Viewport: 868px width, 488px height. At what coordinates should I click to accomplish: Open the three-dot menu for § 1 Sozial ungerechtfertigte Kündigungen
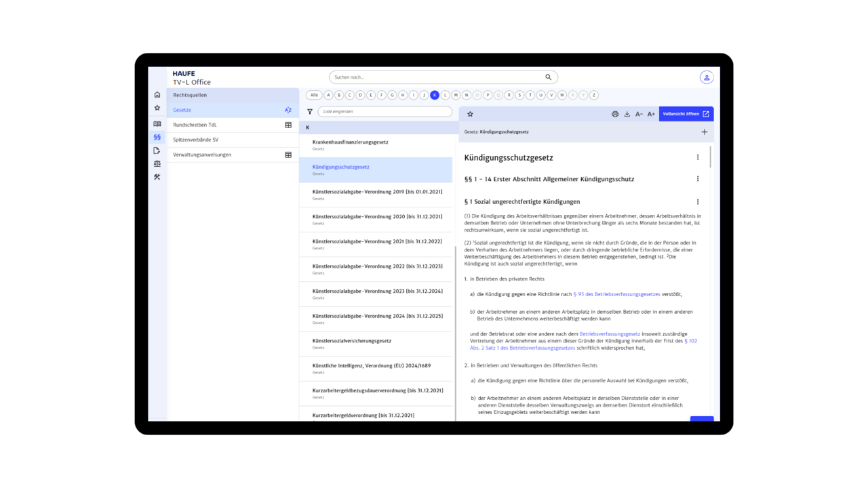(698, 202)
